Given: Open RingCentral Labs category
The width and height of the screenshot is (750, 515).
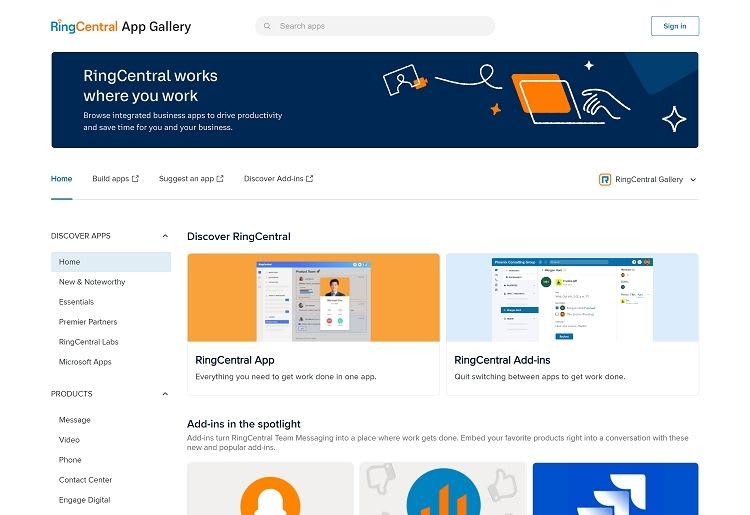Looking at the screenshot, I should tap(88, 342).
